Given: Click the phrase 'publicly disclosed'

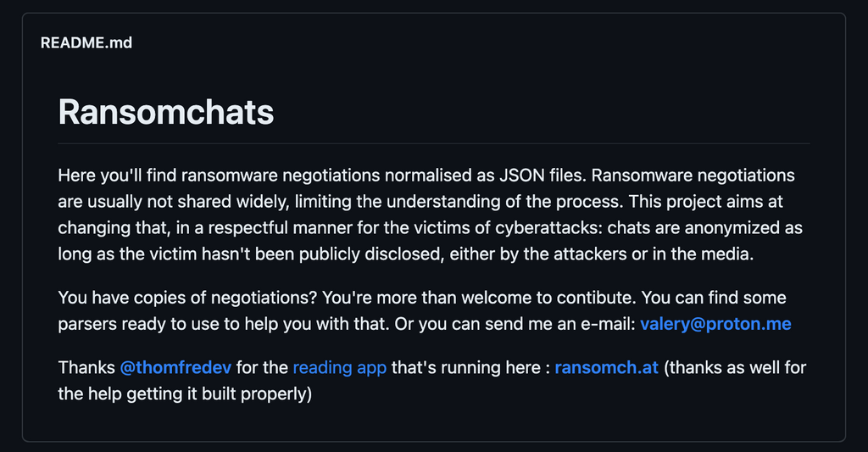Looking at the screenshot, I should click(370, 254).
